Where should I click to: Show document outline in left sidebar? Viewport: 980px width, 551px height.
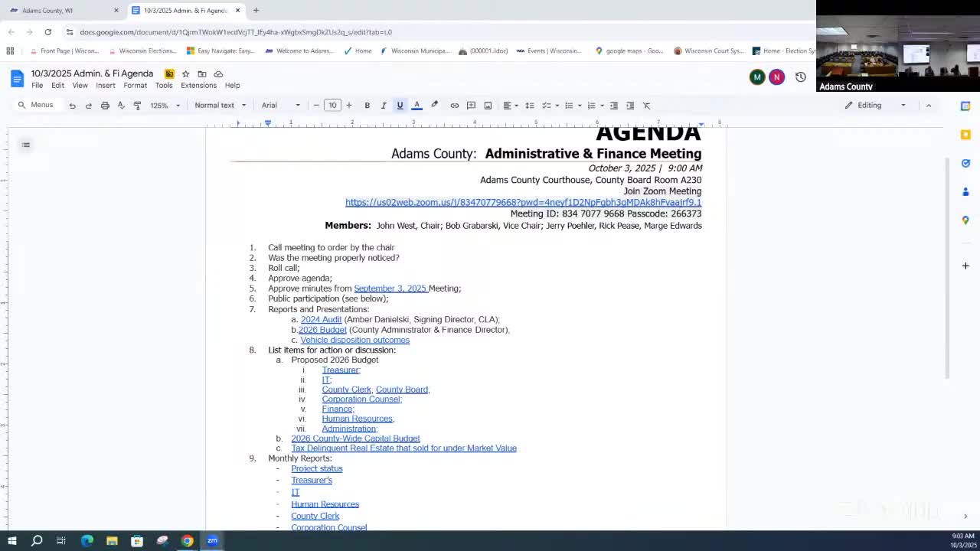[26, 145]
